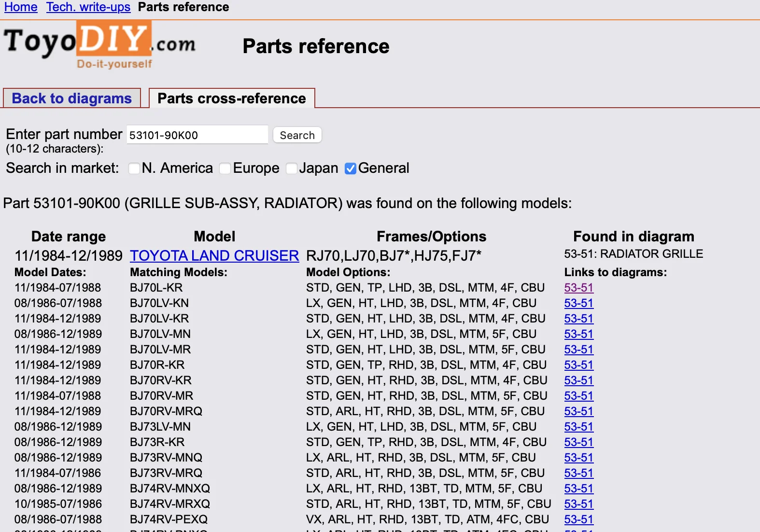The height and width of the screenshot is (532, 760).
Task: Enable the N. America market checkbox
Action: pos(134,168)
